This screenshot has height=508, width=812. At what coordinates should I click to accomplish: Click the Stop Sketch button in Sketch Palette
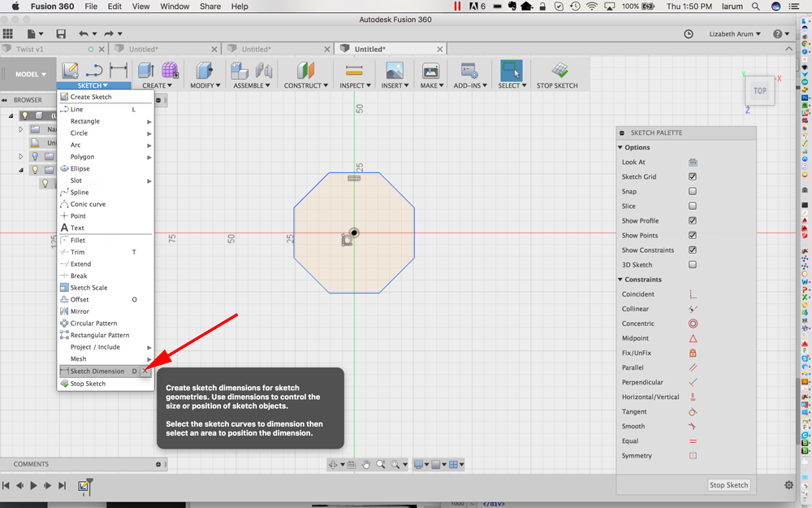tap(728, 485)
